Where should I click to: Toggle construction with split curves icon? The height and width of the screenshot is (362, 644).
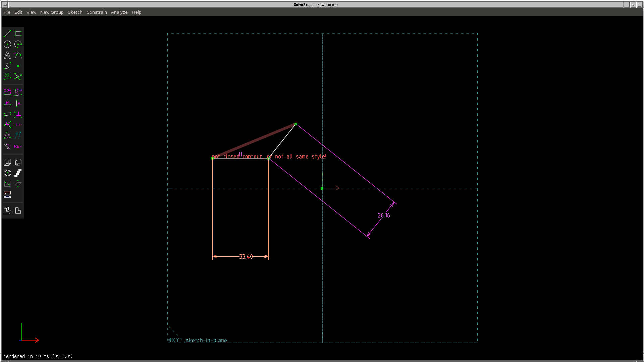[x=18, y=77]
